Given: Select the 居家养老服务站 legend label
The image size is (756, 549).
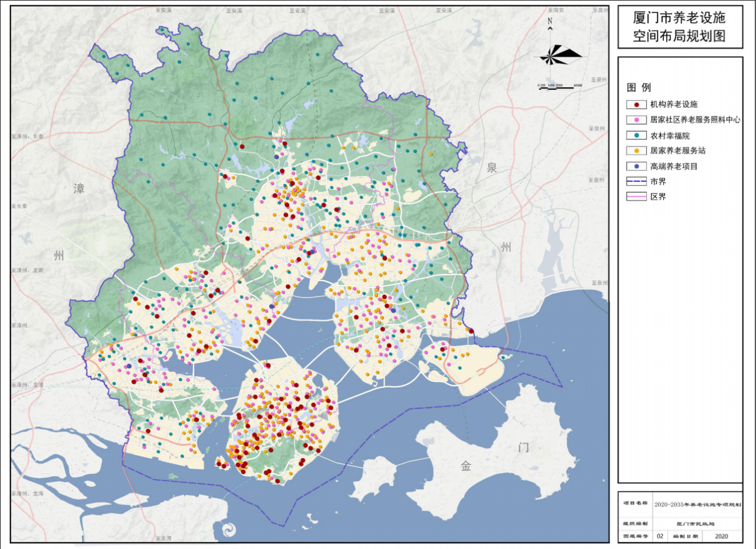Looking at the screenshot, I should coord(678,151).
